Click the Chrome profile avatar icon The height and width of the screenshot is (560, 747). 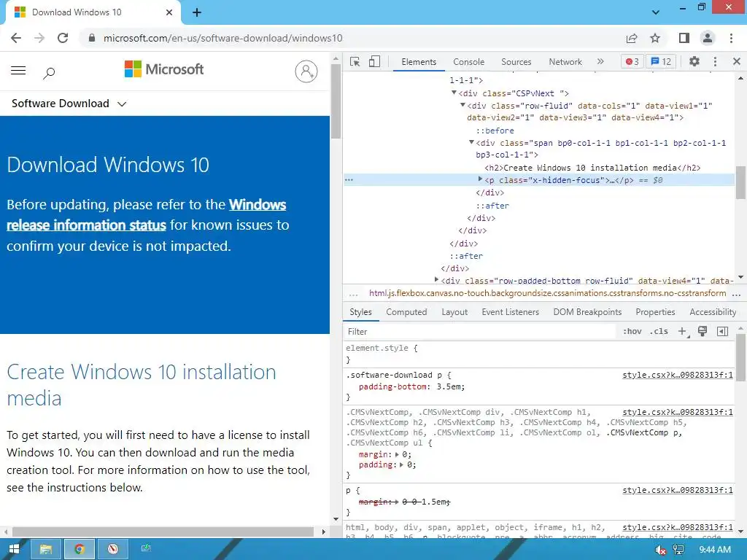(x=708, y=38)
